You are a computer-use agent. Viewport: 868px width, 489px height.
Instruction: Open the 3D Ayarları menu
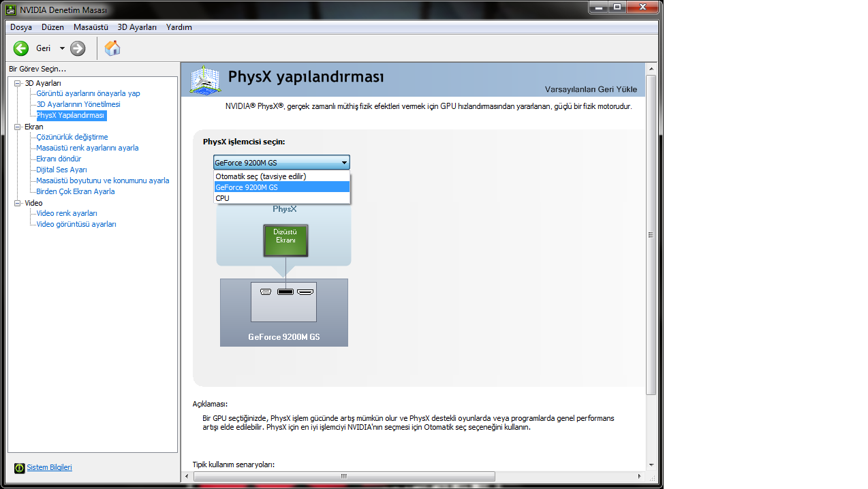[x=137, y=27]
